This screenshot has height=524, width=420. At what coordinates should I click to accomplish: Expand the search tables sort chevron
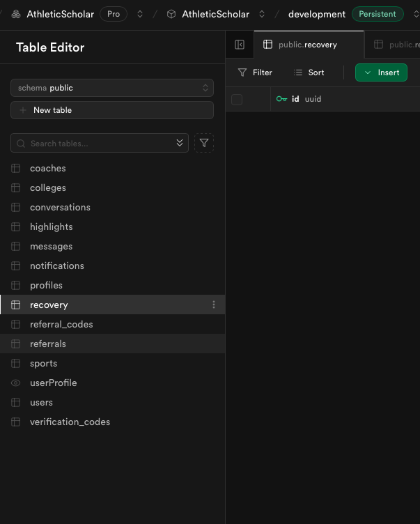[180, 143]
